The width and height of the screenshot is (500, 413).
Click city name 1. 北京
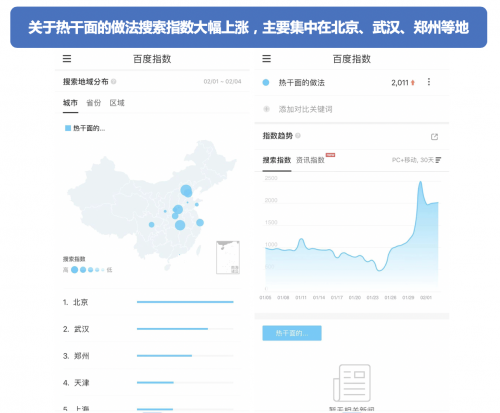pyautogui.click(x=76, y=302)
